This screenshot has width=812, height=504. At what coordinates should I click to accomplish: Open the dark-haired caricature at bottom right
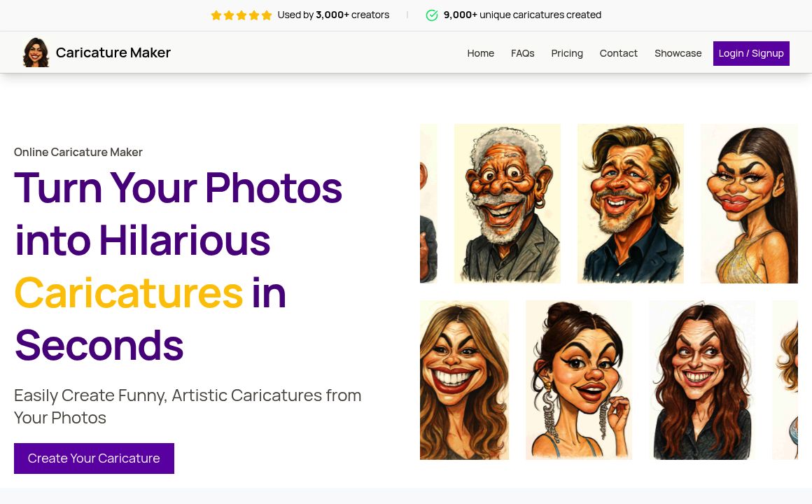pos(702,379)
